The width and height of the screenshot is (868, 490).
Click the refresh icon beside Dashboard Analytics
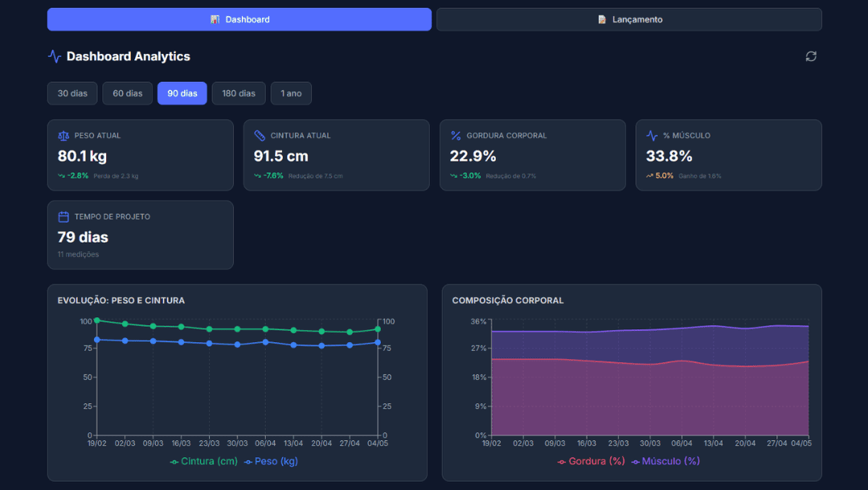tap(811, 56)
